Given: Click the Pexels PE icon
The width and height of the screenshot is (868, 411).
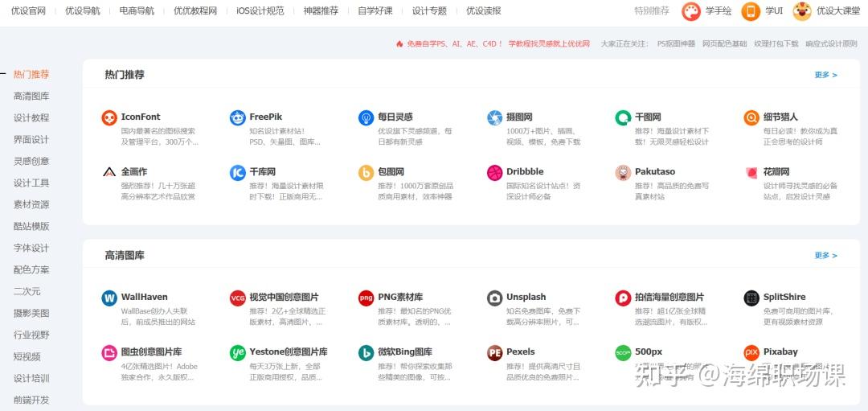Looking at the screenshot, I should 494,352.
